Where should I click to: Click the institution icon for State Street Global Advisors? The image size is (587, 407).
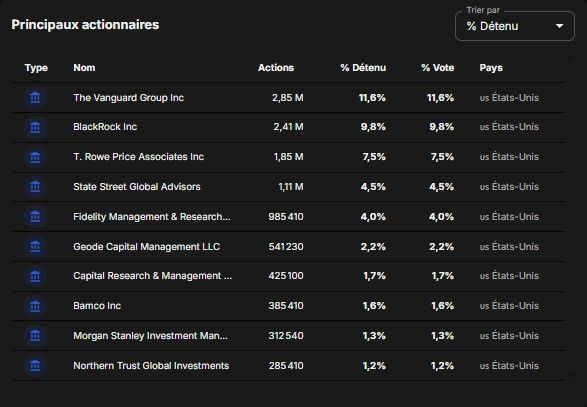pyautogui.click(x=35, y=186)
